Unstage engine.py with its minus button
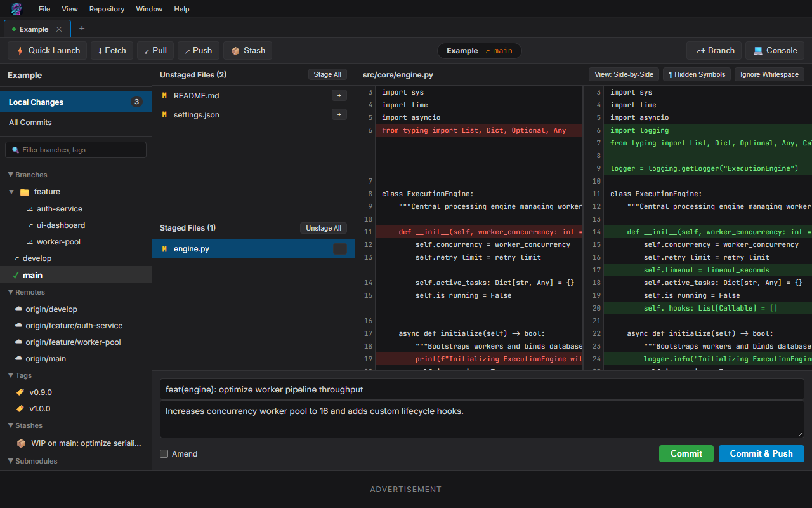This screenshot has width=812, height=508. (341, 250)
